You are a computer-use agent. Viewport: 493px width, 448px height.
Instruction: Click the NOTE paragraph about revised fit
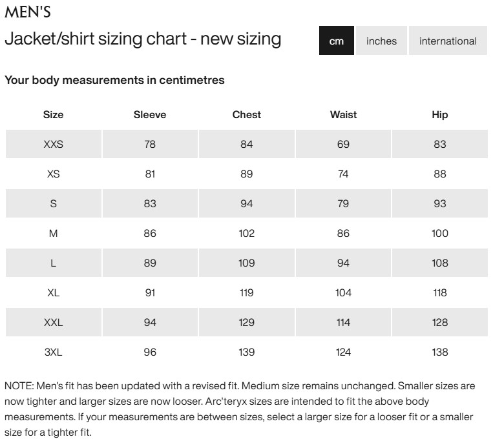coord(240,409)
